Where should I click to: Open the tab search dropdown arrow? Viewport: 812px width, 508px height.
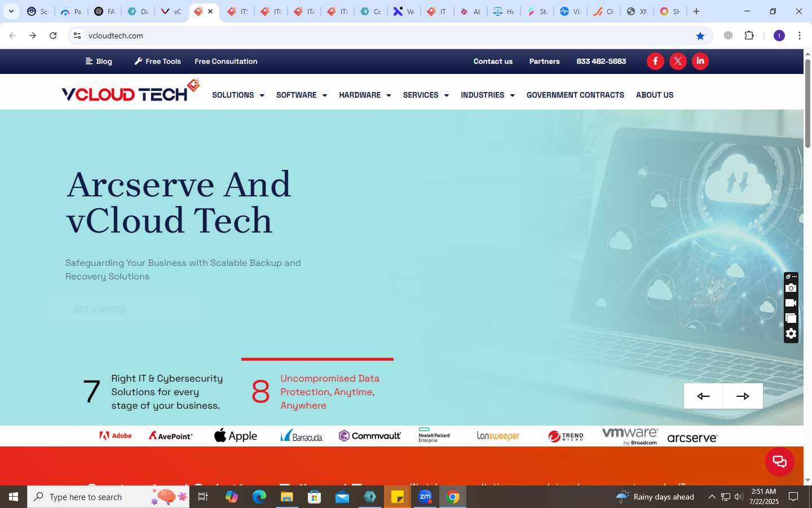click(11, 11)
